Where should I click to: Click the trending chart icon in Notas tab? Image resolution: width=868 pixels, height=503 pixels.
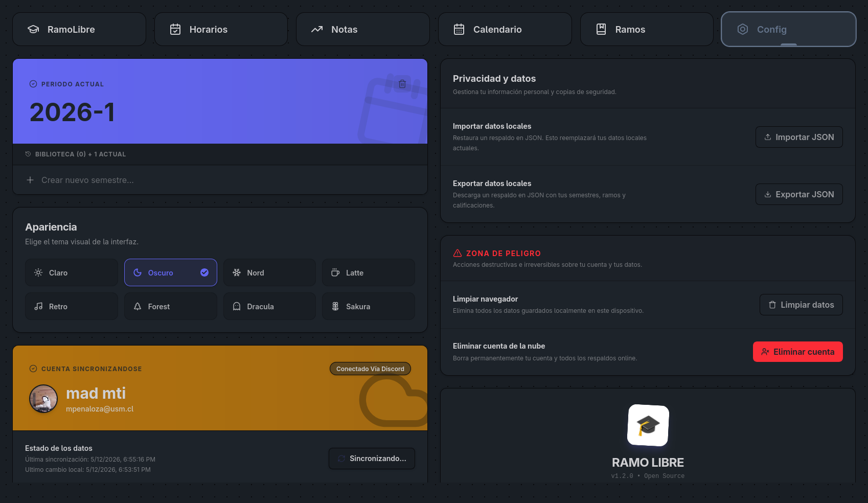tap(317, 29)
